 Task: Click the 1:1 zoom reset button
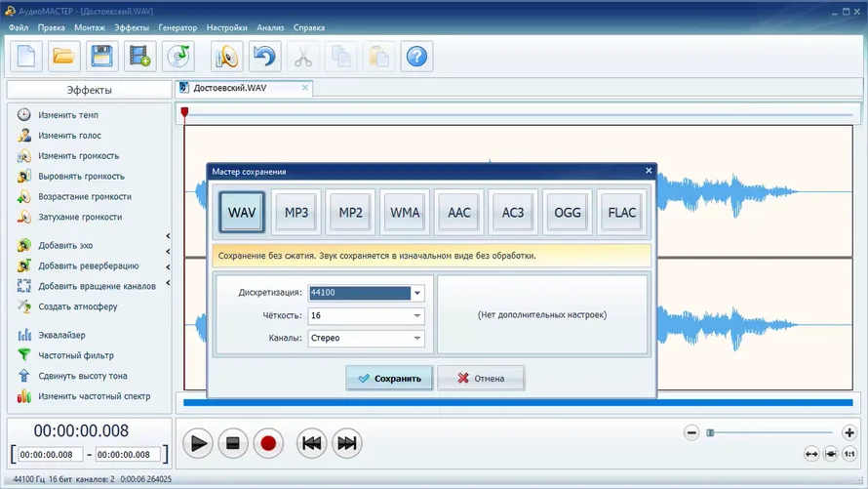click(x=849, y=454)
